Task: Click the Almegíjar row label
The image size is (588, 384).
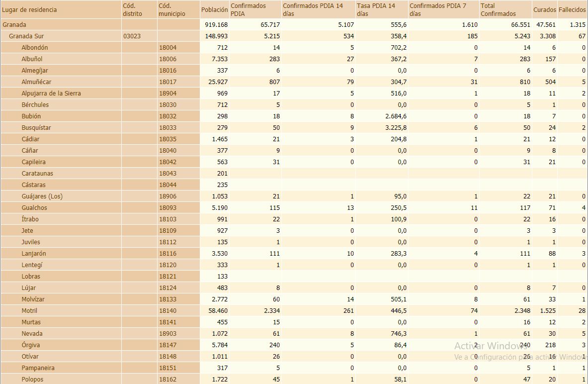Action: coord(34,71)
